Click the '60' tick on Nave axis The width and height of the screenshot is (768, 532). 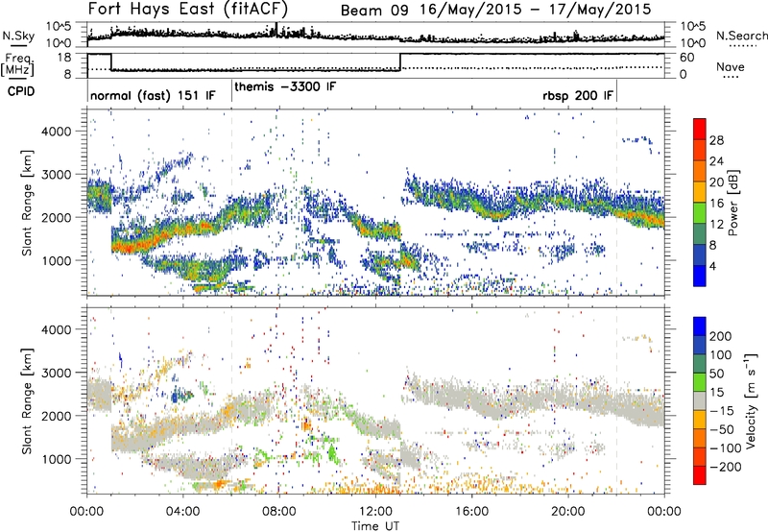[x=687, y=58]
